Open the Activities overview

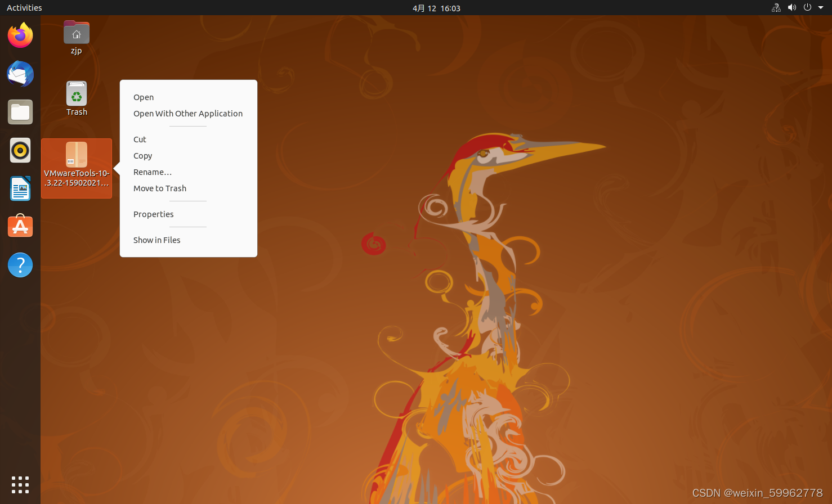point(24,8)
